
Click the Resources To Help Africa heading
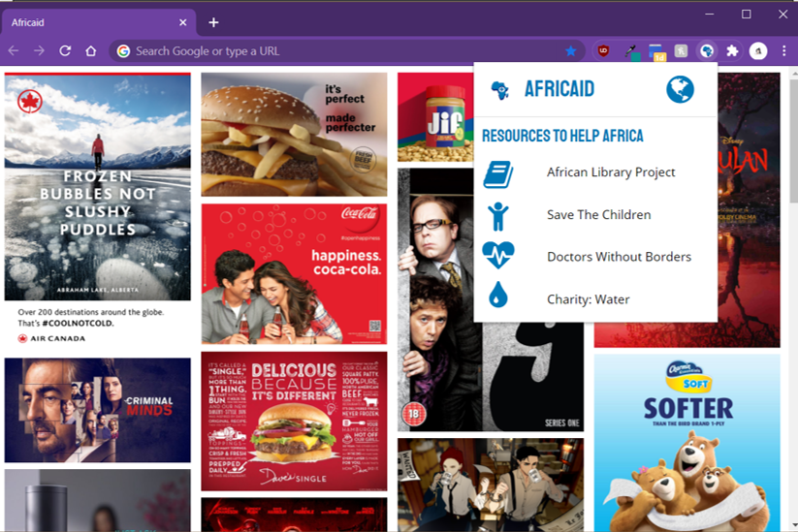click(562, 136)
